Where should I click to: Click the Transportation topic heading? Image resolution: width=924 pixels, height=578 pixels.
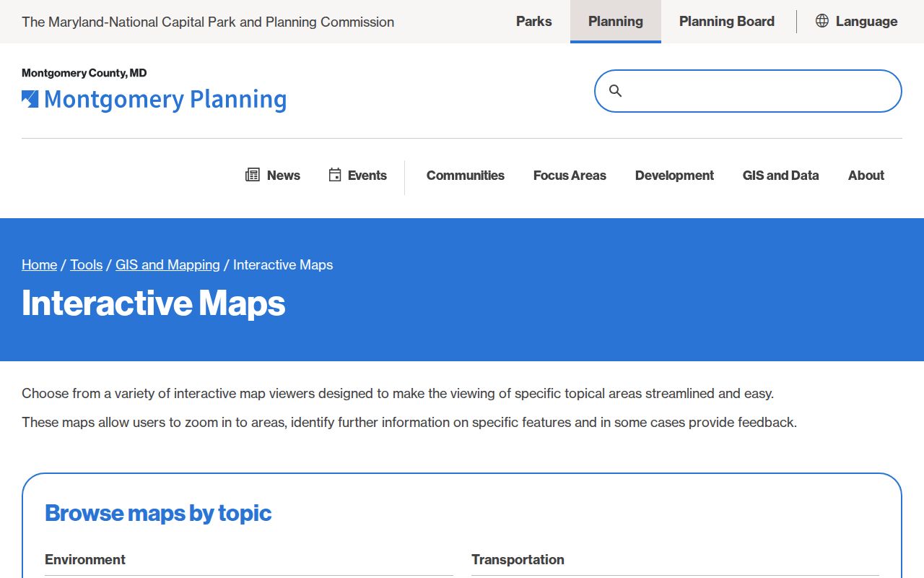point(518,559)
